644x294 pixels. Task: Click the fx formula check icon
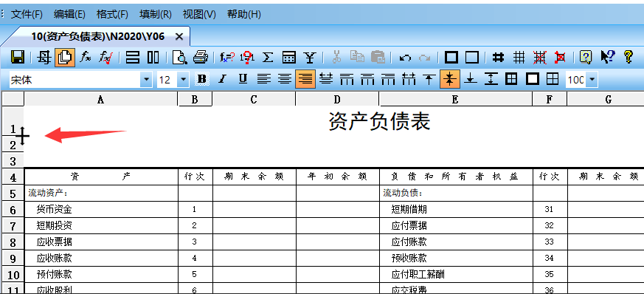[x=106, y=58]
